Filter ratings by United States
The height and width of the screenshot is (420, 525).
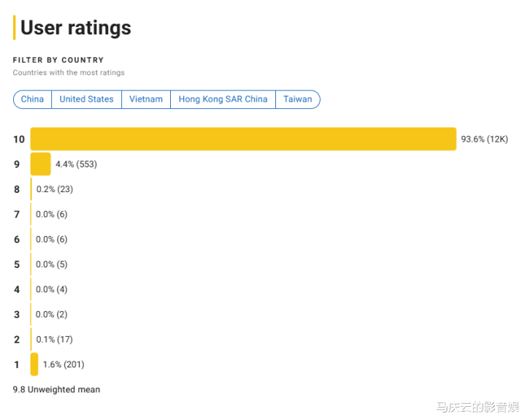pyautogui.click(x=86, y=99)
